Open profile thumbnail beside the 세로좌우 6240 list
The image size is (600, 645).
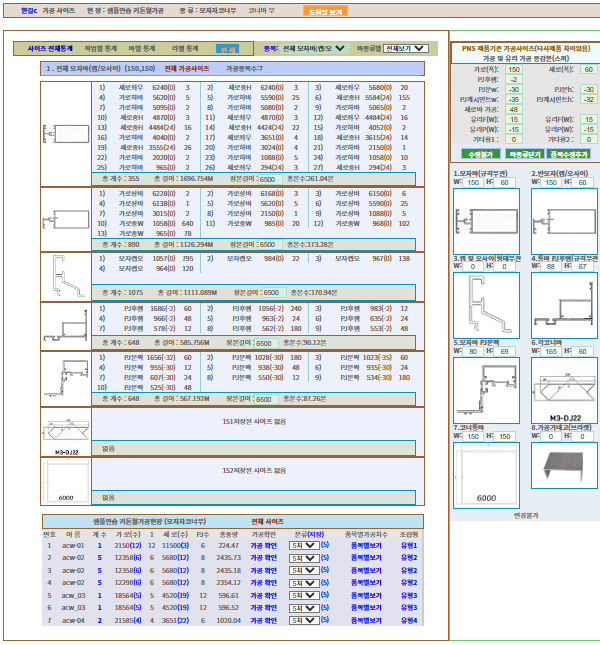66,134
